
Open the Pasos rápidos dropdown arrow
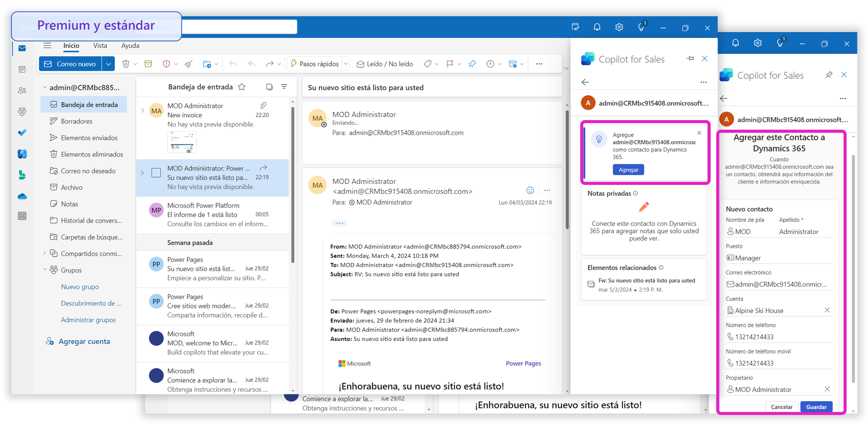point(345,64)
